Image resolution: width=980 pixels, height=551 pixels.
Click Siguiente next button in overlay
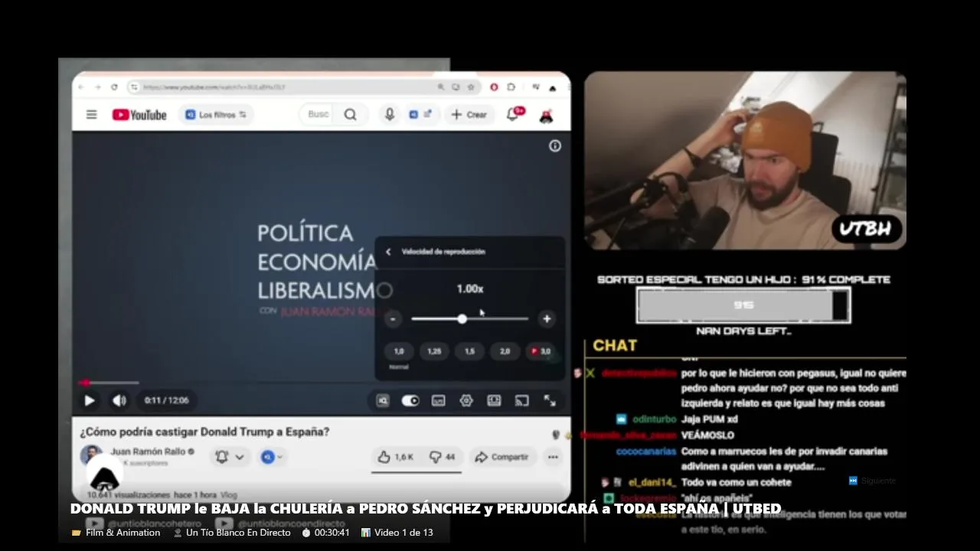coord(872,481)
